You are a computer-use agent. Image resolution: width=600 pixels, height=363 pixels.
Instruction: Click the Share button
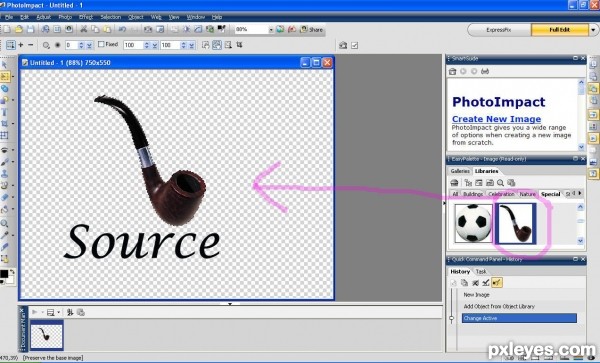tap(312, 29)
